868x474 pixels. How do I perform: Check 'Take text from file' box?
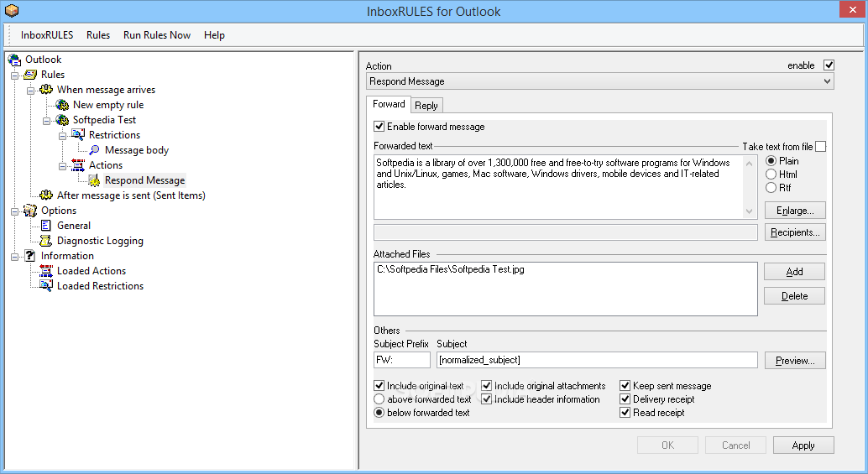(x=821, y=147)
